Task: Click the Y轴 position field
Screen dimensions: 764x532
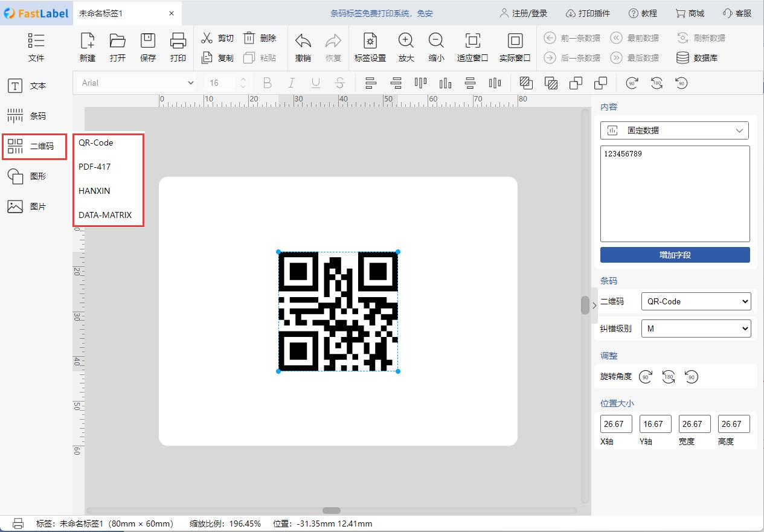Action: pos(655,424)
